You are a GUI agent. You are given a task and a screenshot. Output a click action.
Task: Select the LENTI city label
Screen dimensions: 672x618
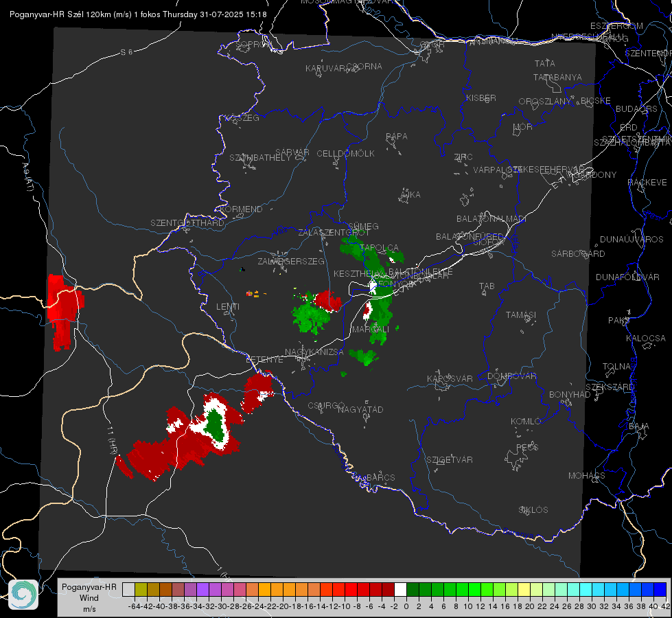[228, 307]
